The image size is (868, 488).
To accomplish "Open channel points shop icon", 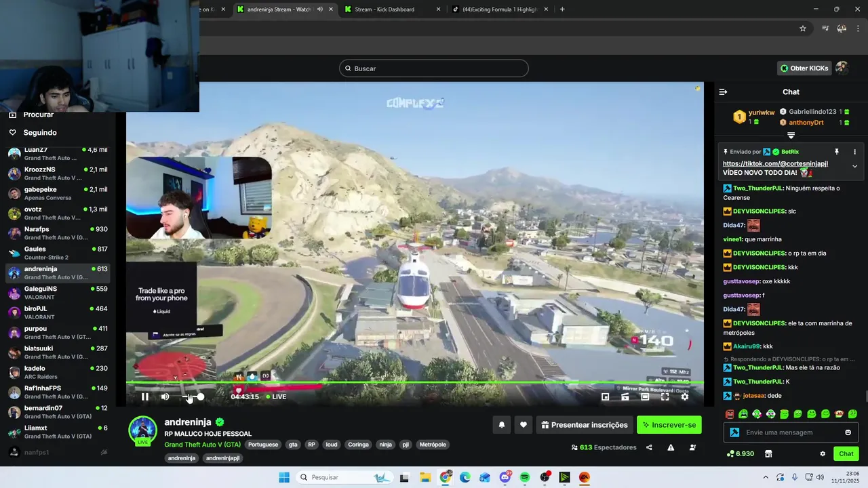I will [768, 453].
